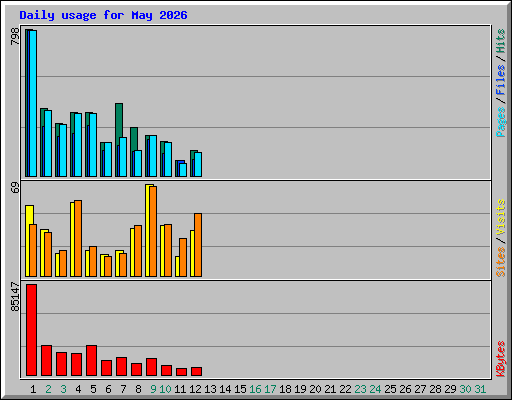Image resolution: width=512 pixels, height=400 pixels.
Task: Click the green Hits bar for day 8
Action: tap(134, 152)
